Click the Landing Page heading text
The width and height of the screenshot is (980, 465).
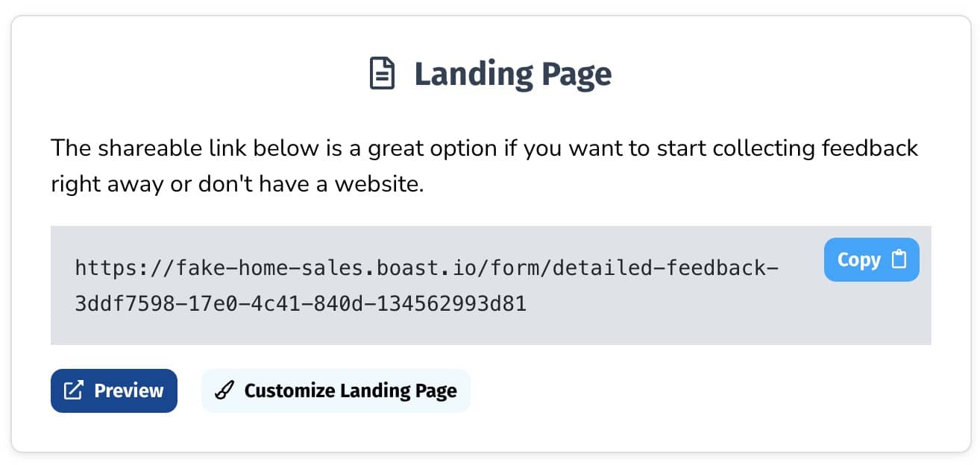pos(512,75)
